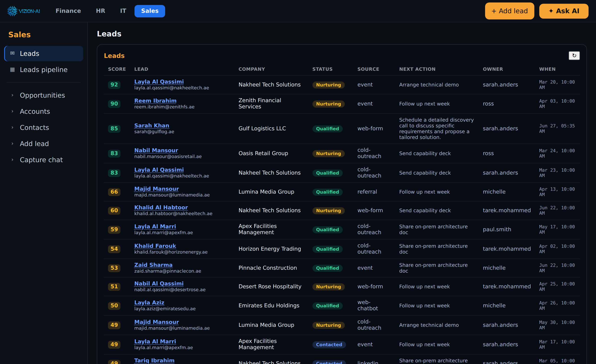
Task: Click the SCORE column header
Action: [x=117, y=69]
